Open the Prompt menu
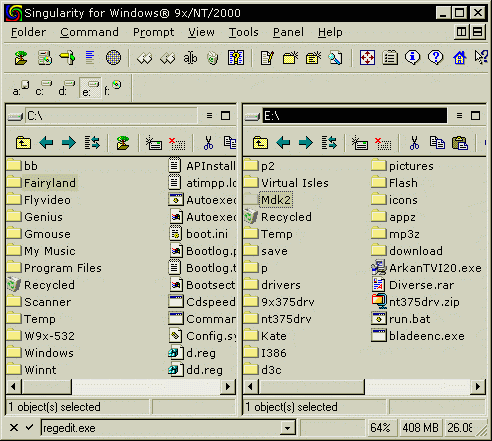The image size is (492, 441). [153, 32]
